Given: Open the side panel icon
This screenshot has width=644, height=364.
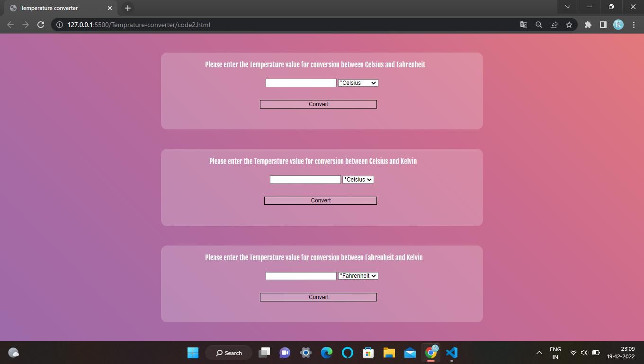Looking at the screenshot, I should (603, 24).
